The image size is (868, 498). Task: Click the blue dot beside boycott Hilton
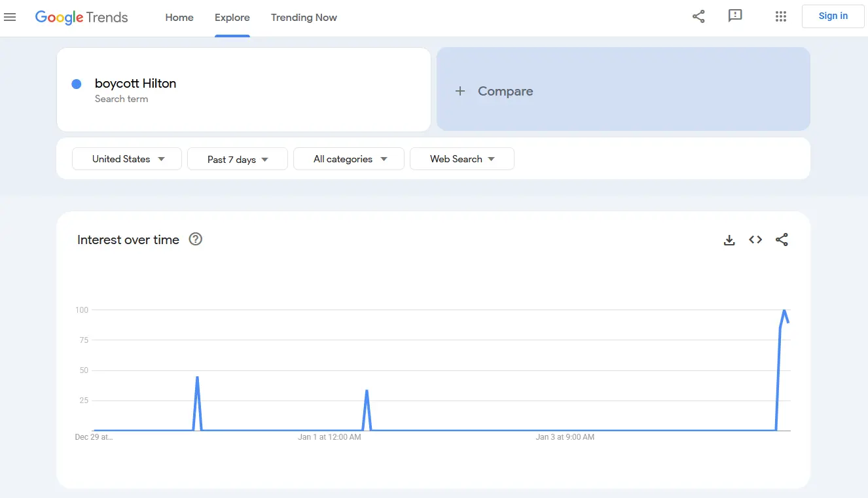click(x=77, y=84)
